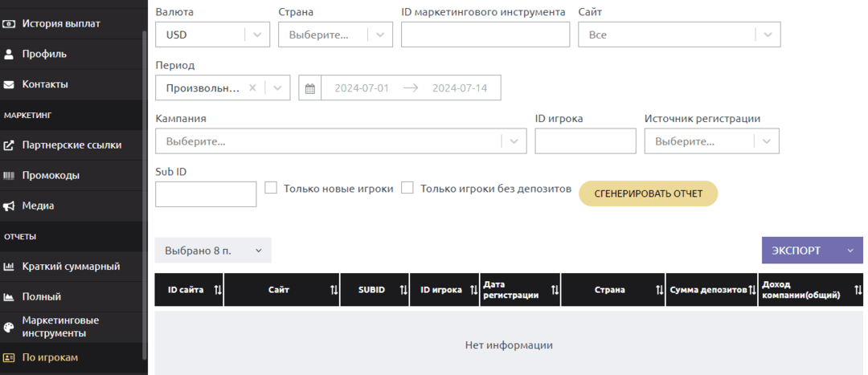Click the bar chart icon beside Краткий суммарный
The height and width of the screenshot is (375, 868).
coord(9,267)
